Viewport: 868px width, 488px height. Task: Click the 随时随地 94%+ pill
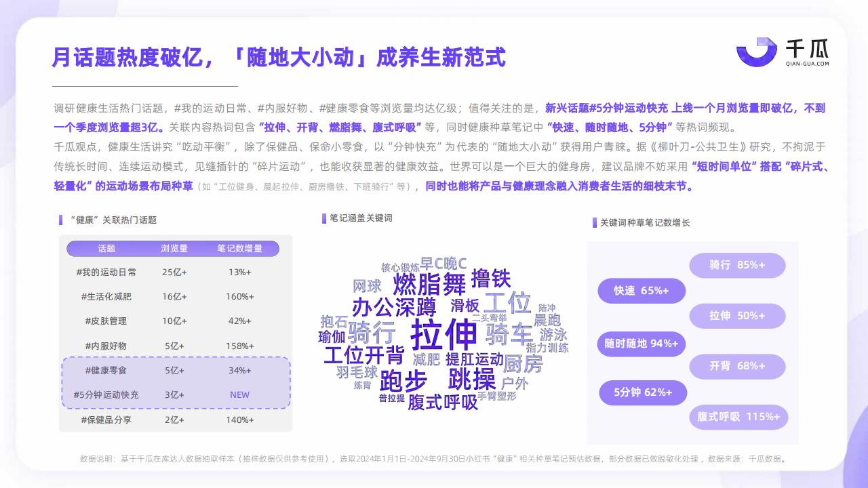[x=642, y=344]
